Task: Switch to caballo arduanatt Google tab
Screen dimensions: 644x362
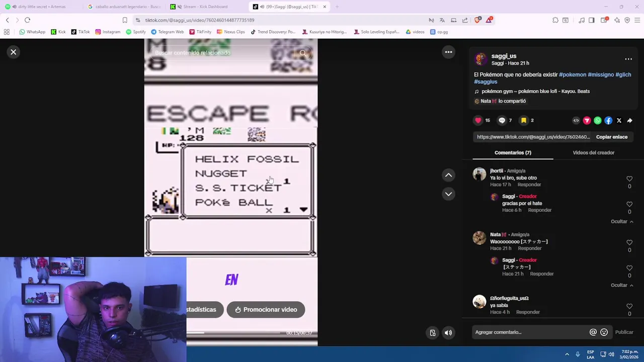Action: tap(124, 7)
